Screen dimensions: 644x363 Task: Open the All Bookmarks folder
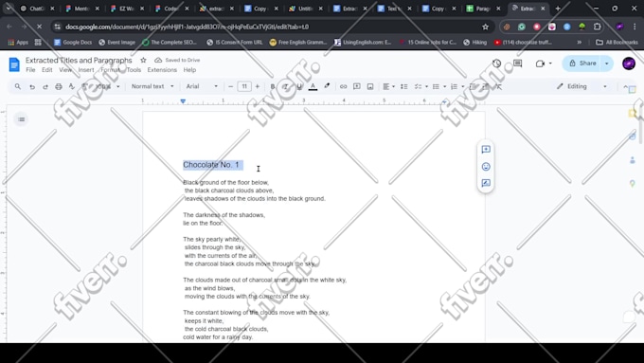(x=617, y=43)
